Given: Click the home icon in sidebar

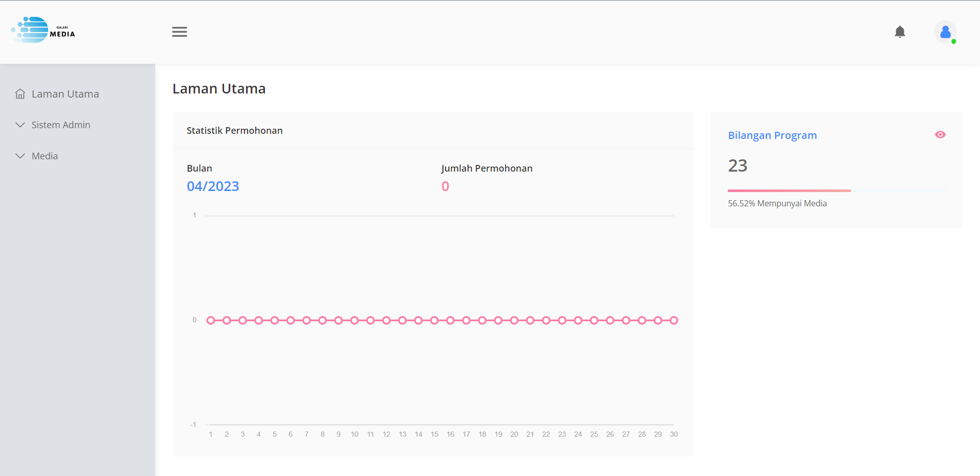Looking at the screenshot, I should 20,94.
